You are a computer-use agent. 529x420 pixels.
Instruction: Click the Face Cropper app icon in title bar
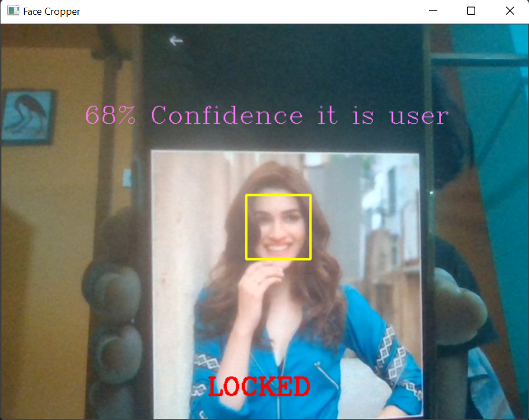click(13, 11)
